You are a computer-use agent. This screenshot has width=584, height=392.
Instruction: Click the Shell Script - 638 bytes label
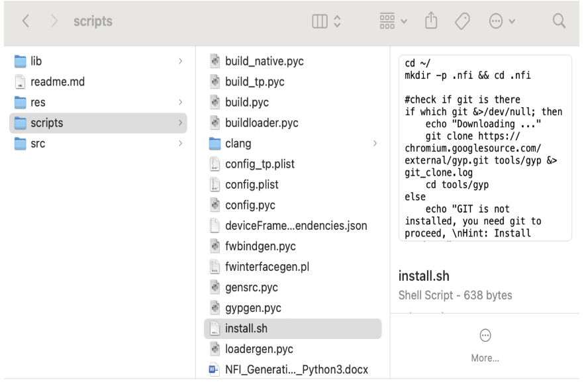click(x=455, y=295)
